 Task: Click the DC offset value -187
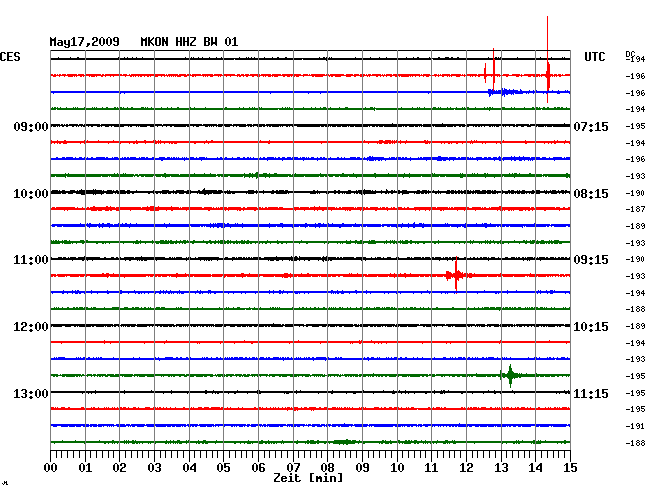pos(635,209)
